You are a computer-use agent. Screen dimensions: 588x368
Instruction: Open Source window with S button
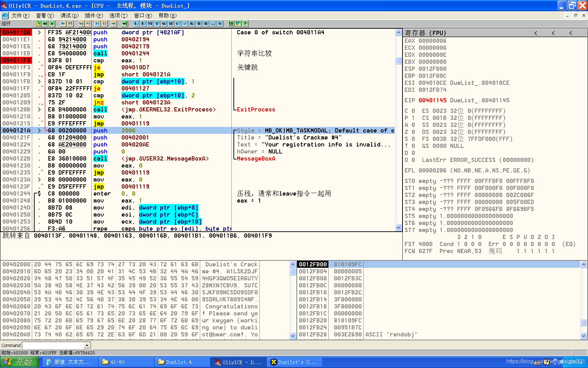click(x=220, y=23)
